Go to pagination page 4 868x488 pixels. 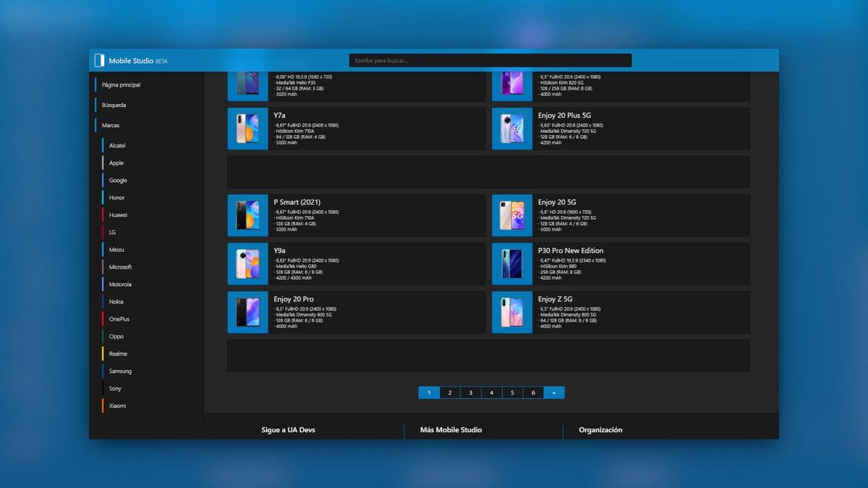[x=492, y=393]
